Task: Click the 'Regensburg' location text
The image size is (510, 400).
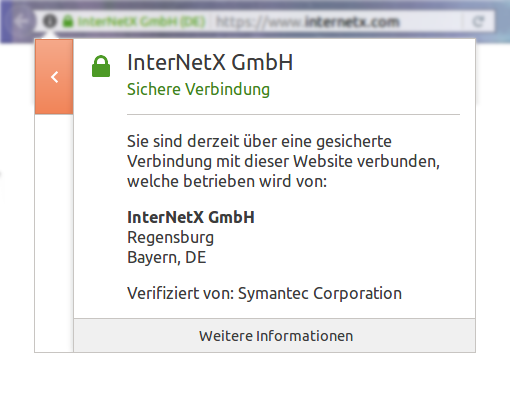Action: pyautogui.click(x=170, y=238)
